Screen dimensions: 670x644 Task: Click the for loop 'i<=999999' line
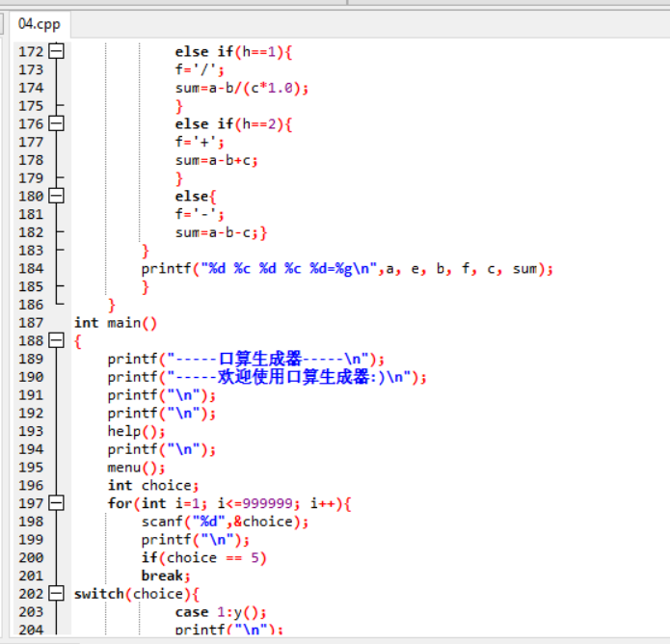pyautogui.click(x=229, y=503)
